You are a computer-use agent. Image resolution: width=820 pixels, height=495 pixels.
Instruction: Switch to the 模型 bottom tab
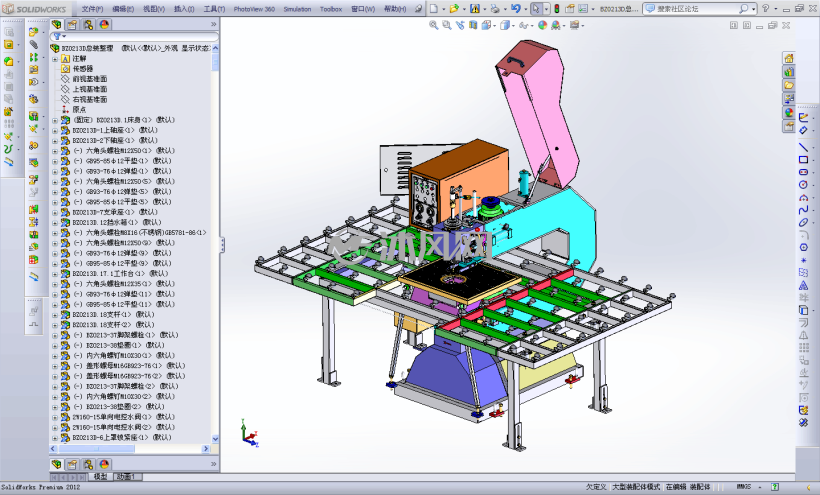point(100,477)
